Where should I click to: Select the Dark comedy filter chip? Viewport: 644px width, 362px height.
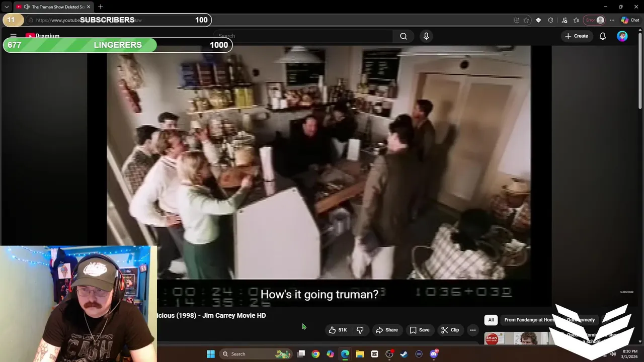(x=581, y=320)
